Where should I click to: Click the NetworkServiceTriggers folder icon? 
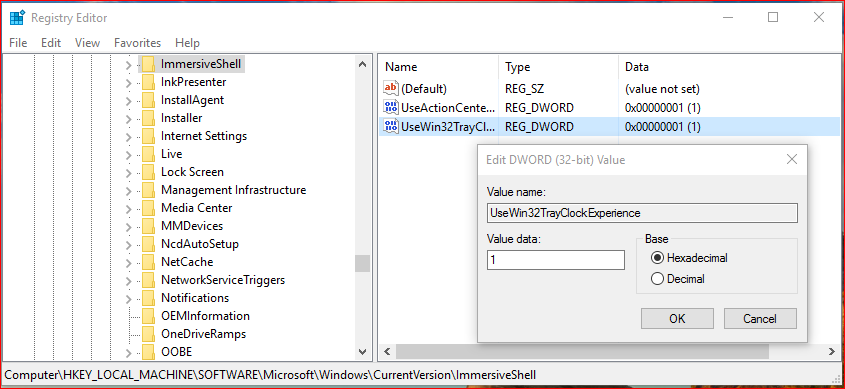(148, 280)
